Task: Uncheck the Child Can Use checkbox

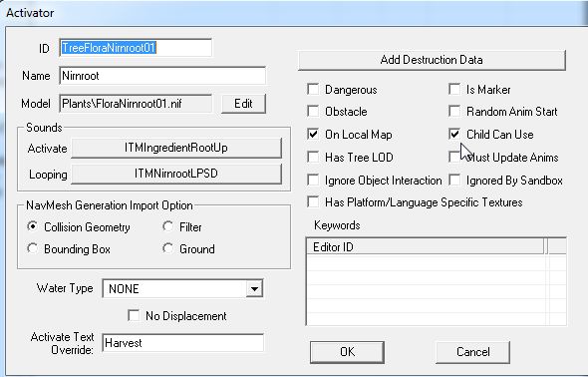Action: pos(454,134)
